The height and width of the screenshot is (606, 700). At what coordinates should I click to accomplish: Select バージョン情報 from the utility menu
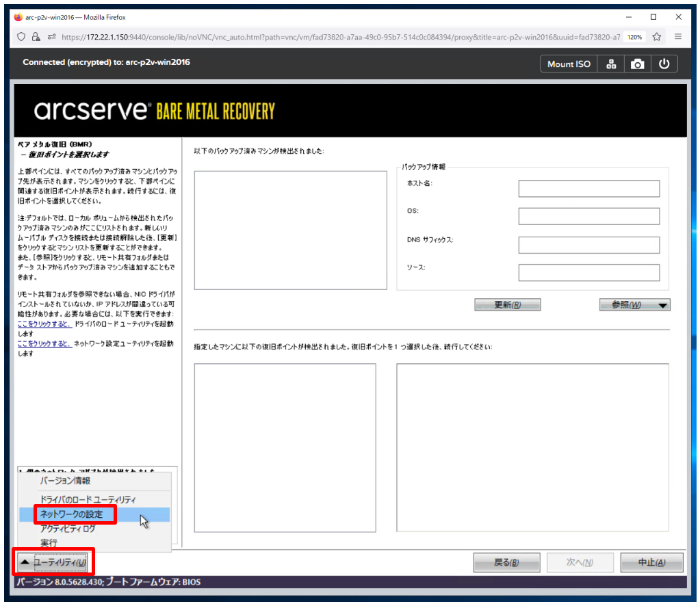(x=65, y=481)
